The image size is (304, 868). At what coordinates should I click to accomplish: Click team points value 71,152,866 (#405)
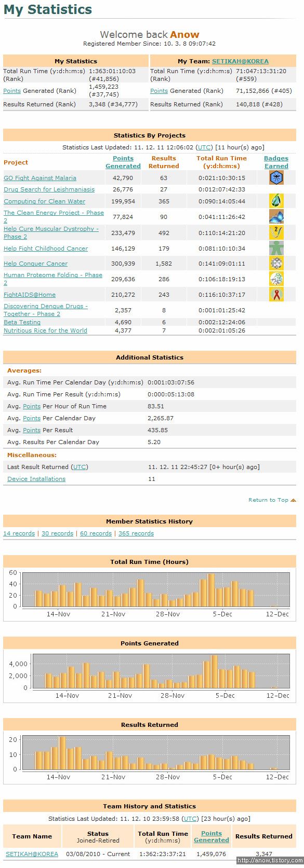click(263, 91)
